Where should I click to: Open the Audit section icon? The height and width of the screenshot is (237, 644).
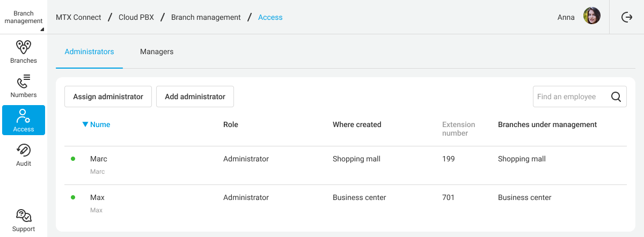[24, 150]
